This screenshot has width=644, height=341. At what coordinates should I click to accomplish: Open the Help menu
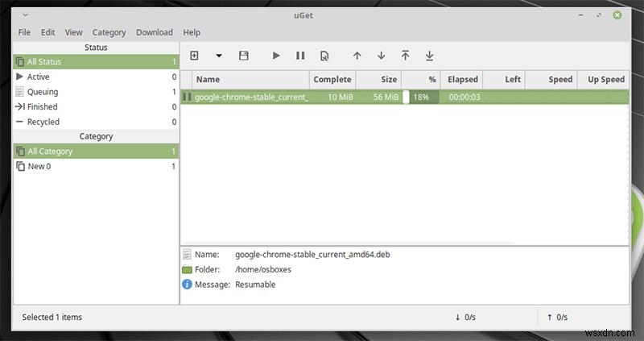[192, 32]
